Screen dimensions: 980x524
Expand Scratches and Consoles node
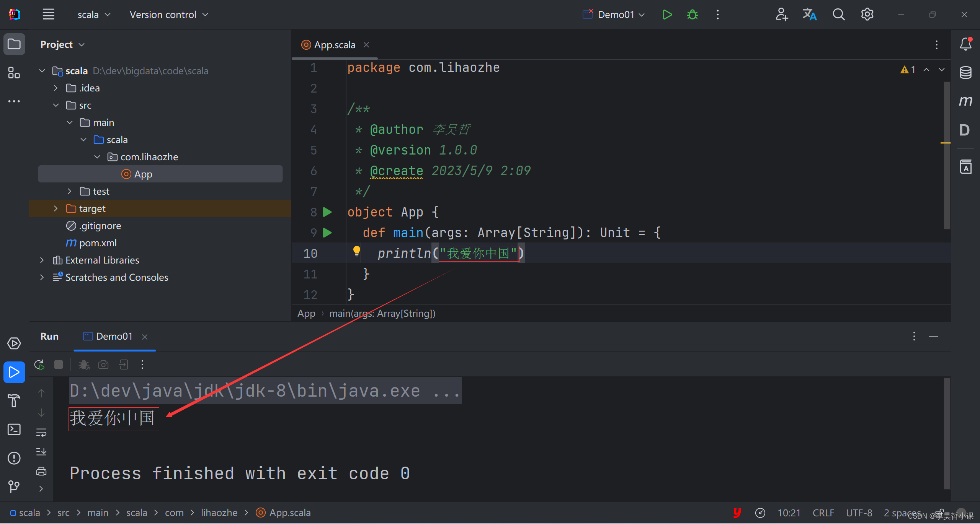tap(42, 277)
